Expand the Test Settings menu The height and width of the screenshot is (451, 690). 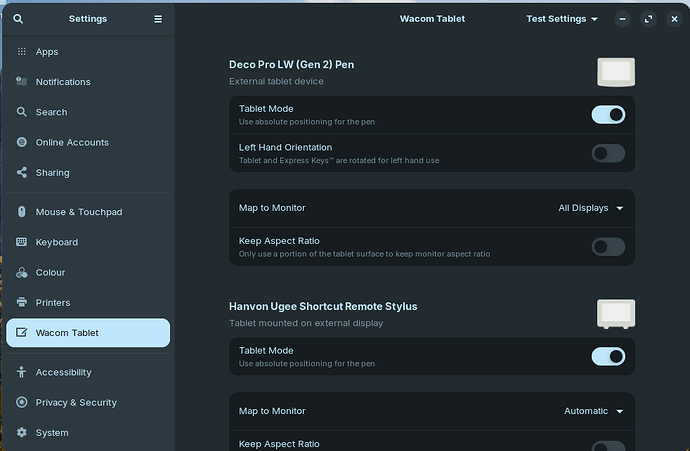point(562,19)
